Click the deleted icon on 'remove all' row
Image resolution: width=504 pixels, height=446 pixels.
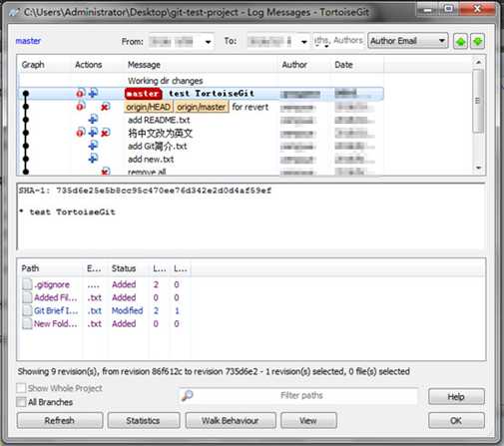(106, 172)
